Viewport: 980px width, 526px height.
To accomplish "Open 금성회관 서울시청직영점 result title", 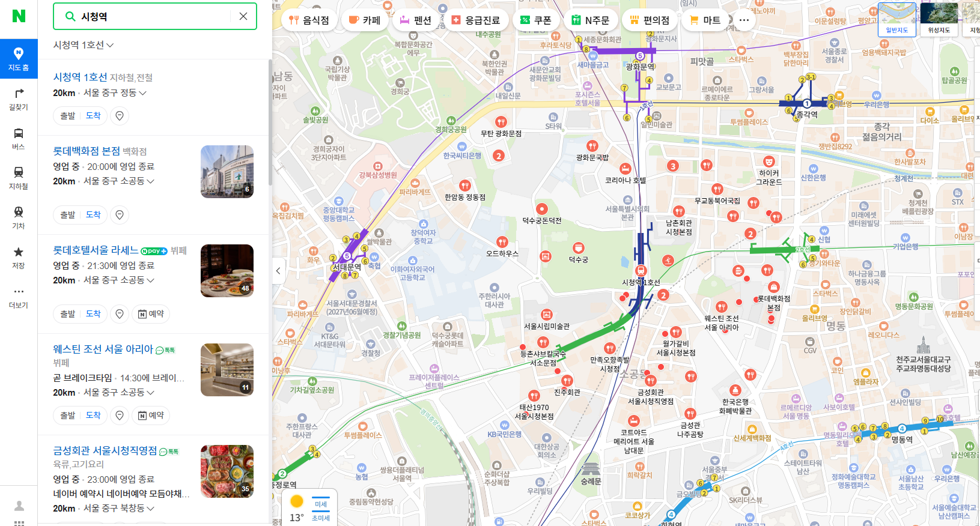I will [x=105, y=450].
